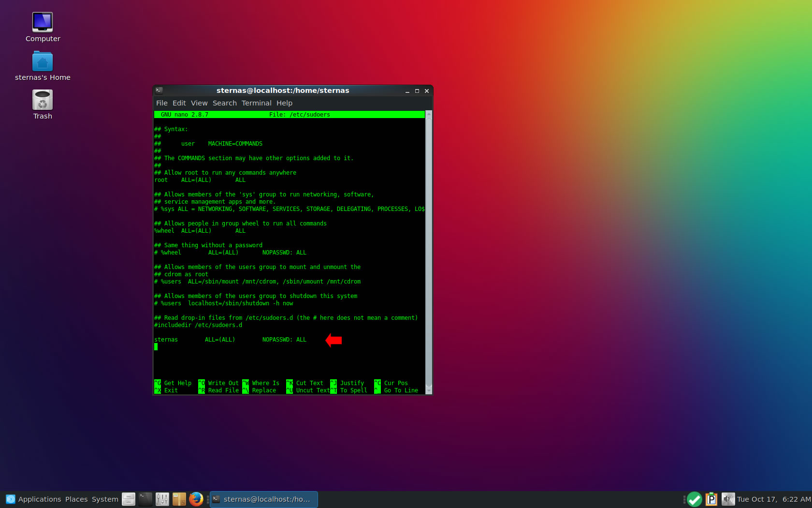Click the 'Uncut Text' shortcut label
812x508 pixels.
pos(313,390)
